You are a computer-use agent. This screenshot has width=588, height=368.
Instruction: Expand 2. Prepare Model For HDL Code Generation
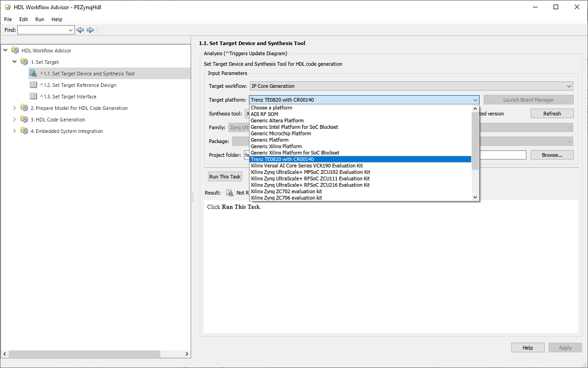[15, 108]
